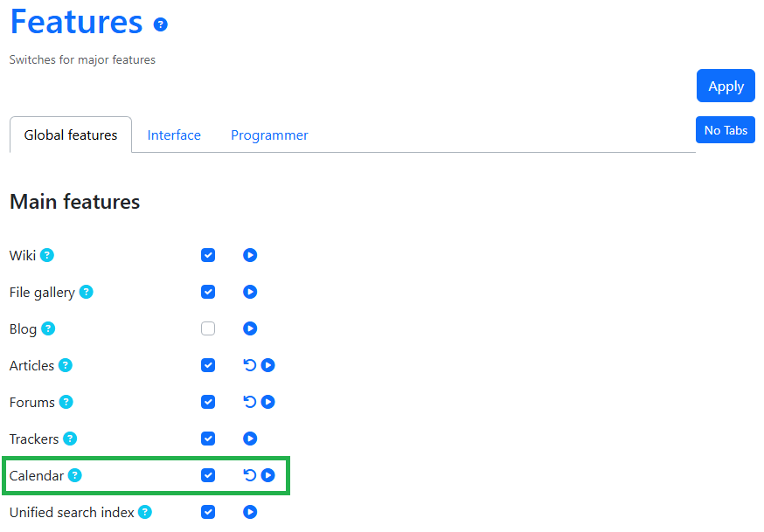Open the Trackers help icon
Viewport: 764px width, 532px height.
70,439
